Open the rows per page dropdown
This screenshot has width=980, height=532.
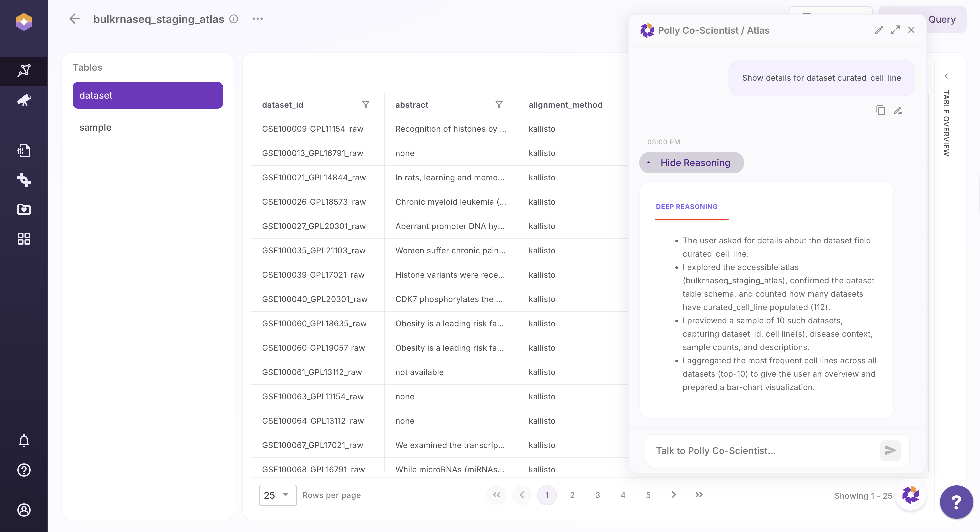[x=277, y=495]
